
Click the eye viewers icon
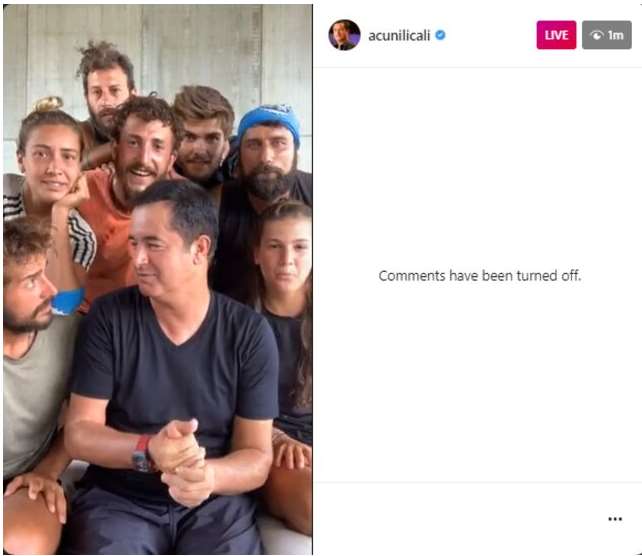pyautogui.click(x=597, y=35)
